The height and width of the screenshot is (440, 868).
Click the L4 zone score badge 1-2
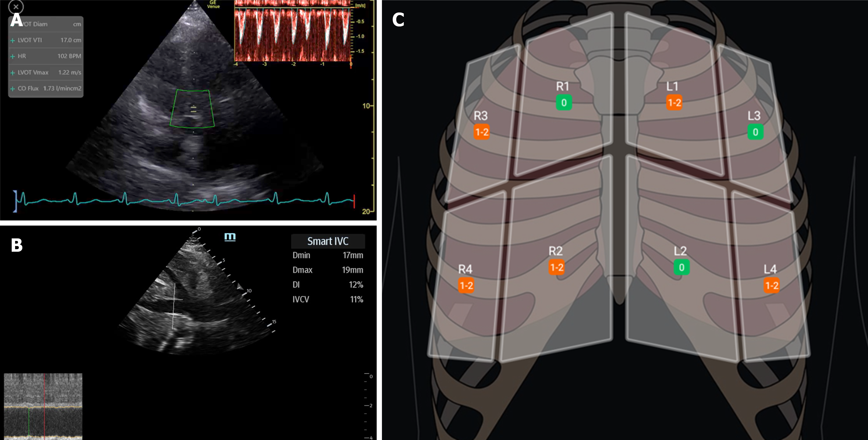point(772,286)
